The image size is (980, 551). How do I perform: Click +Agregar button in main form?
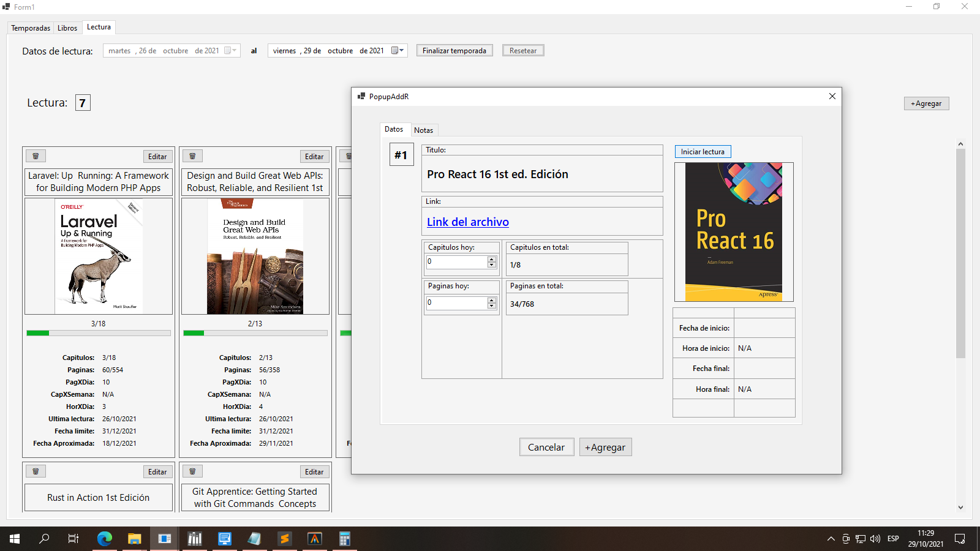[926, 103]
